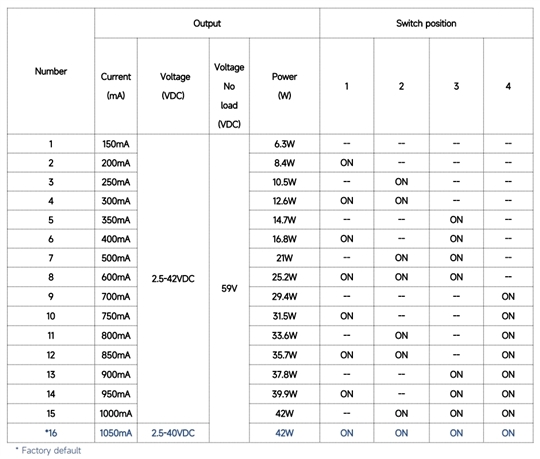Viewport: 540px width, 459px height.
Task: Click the Switch position header cell
Action: tap(426, 23)
